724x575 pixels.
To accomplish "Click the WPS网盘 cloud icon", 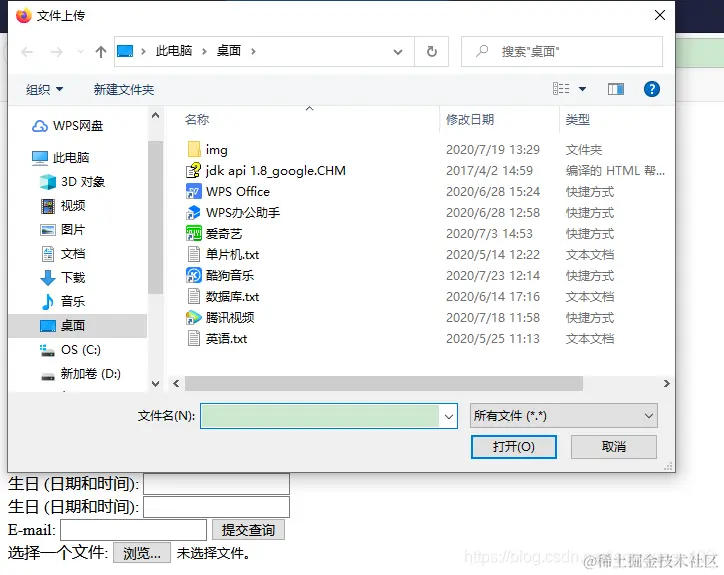I will click(x=40, y=126).
